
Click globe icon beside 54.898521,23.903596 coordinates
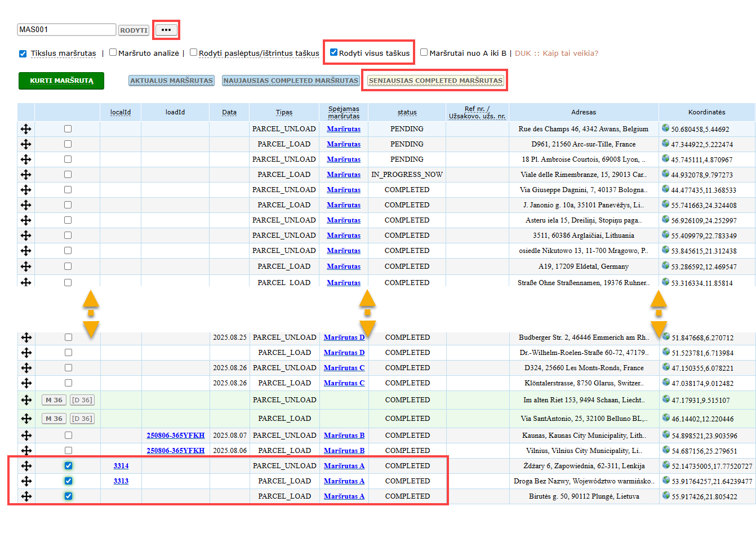point(666,434)
